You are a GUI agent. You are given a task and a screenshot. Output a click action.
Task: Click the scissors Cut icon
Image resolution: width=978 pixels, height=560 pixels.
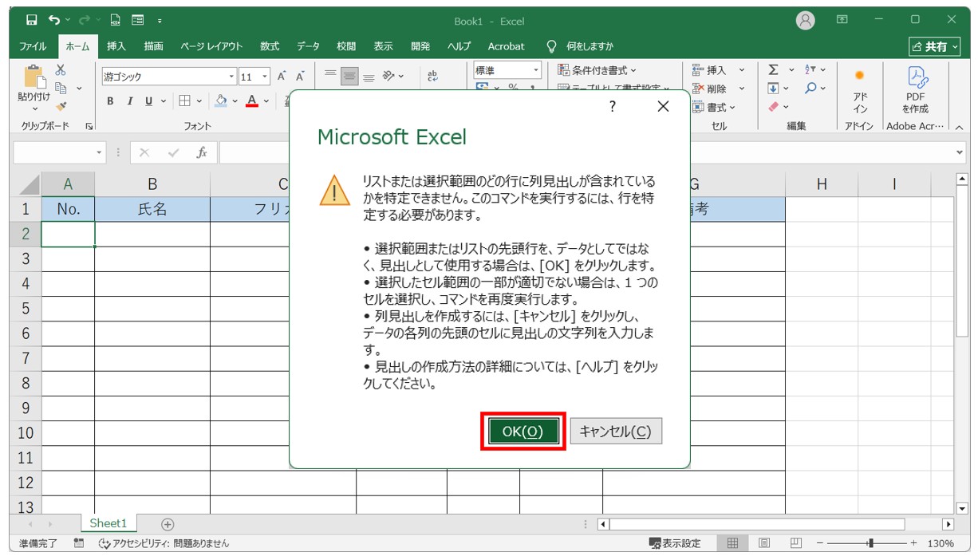pyautogui.click(x=61, y=70)
